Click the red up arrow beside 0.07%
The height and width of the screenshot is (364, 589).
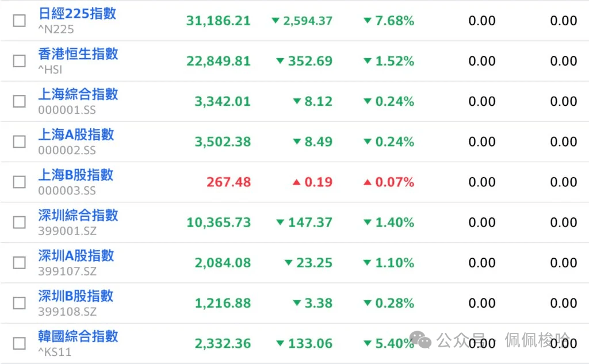(x=368, y=182)
